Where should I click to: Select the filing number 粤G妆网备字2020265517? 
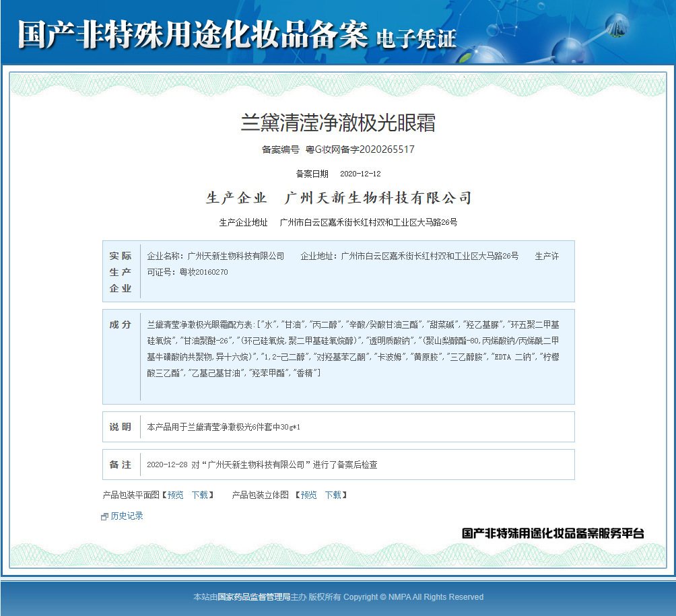pyautogui.click(x=360, y=149)
